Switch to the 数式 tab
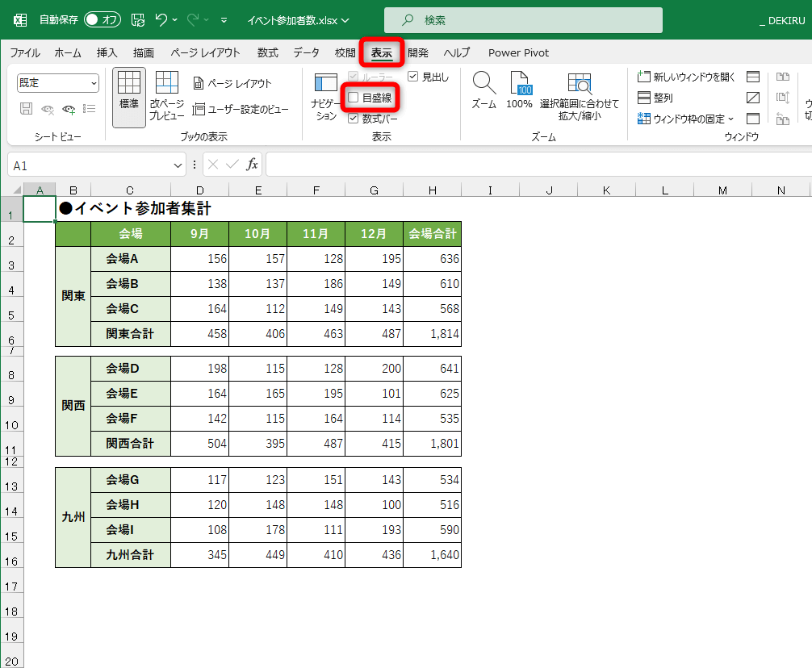812x668 pixels. click(267, 52)
